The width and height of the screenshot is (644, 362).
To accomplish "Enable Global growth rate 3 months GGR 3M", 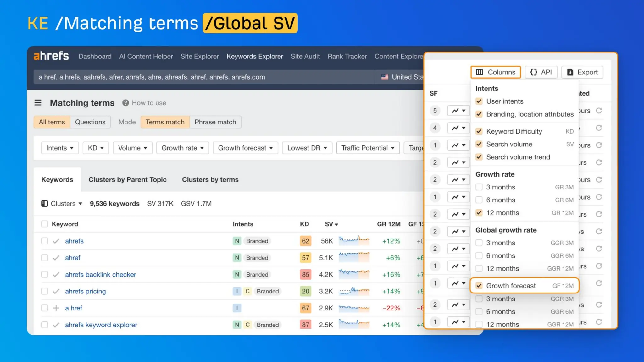I will pyautogui.click(x=479, y=243).
